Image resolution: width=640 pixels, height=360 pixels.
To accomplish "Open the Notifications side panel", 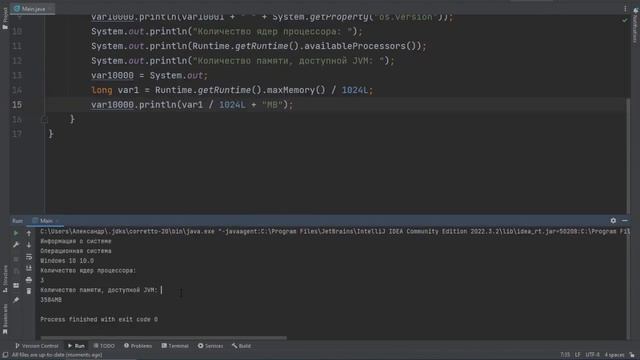I will click(x=635, y=25).
